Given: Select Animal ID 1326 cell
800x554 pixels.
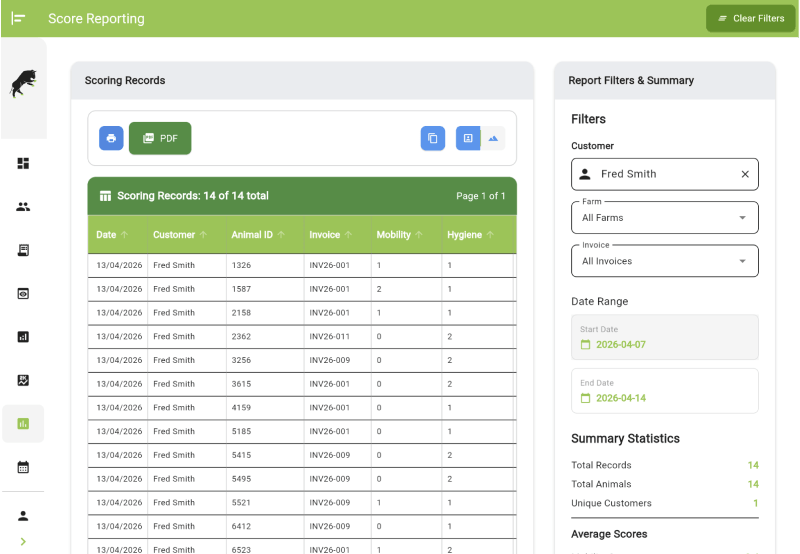Looking at the screenshot, I should click(x=265, y=265).
